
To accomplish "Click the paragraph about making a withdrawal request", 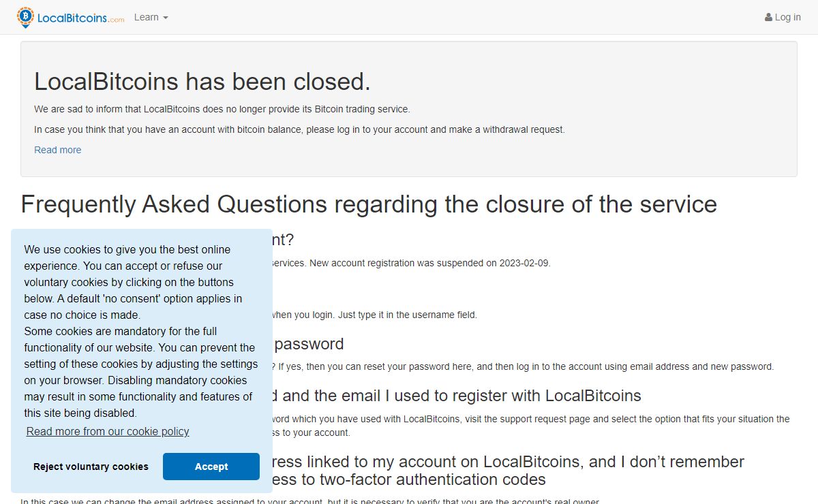I will (x=299, y=129).
